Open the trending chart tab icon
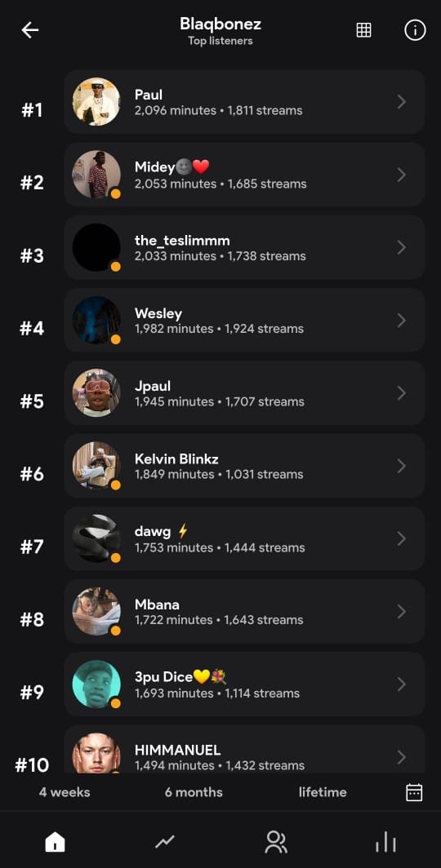This screenshot has height=868, width=441. tap(164, 843)
